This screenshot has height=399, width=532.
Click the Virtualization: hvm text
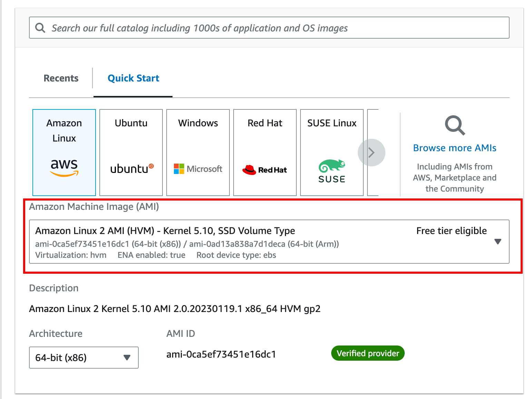(71, 255)
